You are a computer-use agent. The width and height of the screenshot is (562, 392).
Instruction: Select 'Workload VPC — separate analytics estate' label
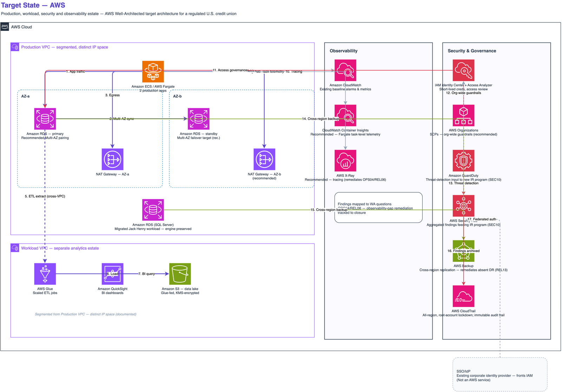pos(60,248)
